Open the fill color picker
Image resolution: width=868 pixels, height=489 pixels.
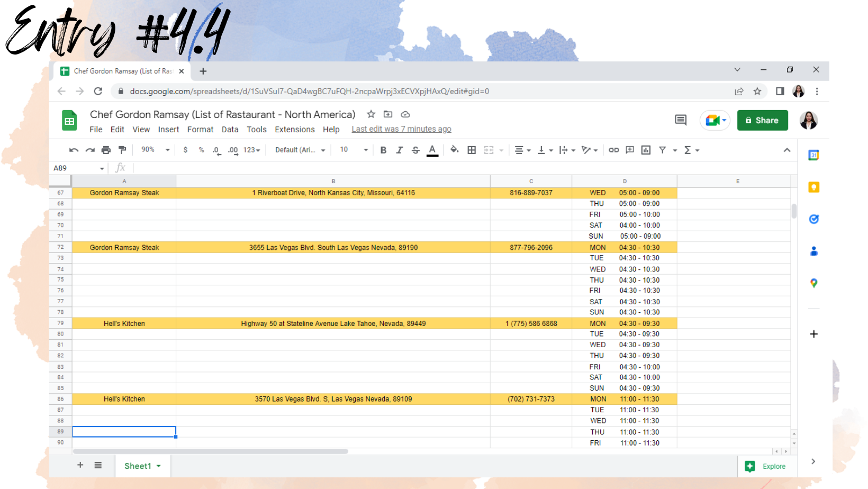454,150
